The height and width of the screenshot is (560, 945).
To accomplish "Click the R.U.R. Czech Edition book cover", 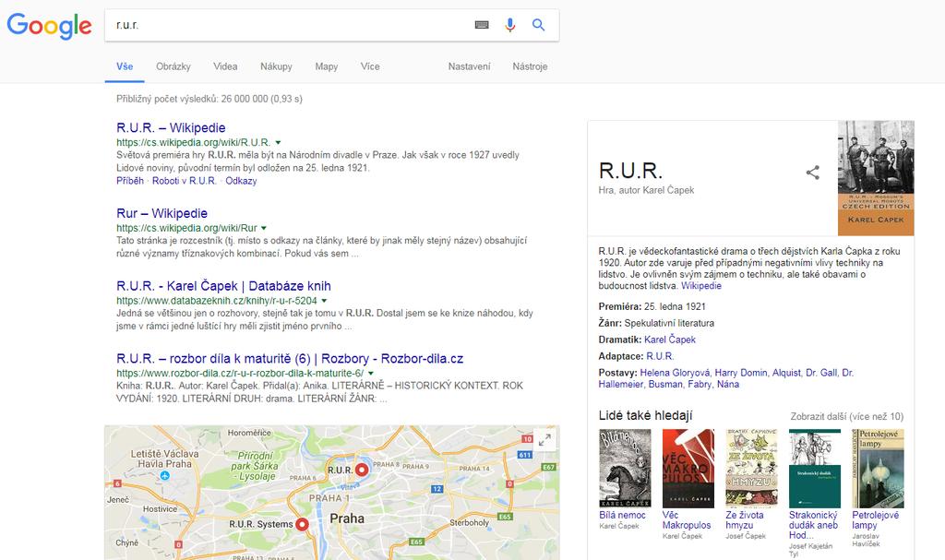I will [876, 178].
